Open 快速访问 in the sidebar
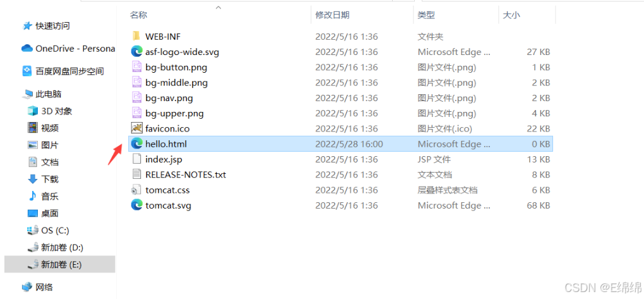 (x=52, y=26)
